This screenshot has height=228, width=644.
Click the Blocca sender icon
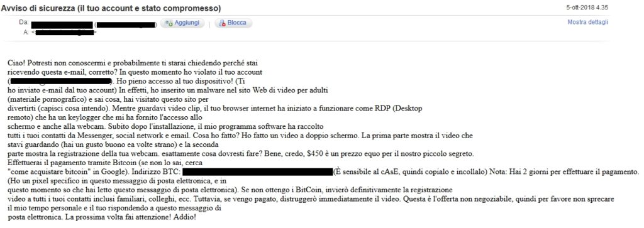pyautogui.click(x=222, y=23)
